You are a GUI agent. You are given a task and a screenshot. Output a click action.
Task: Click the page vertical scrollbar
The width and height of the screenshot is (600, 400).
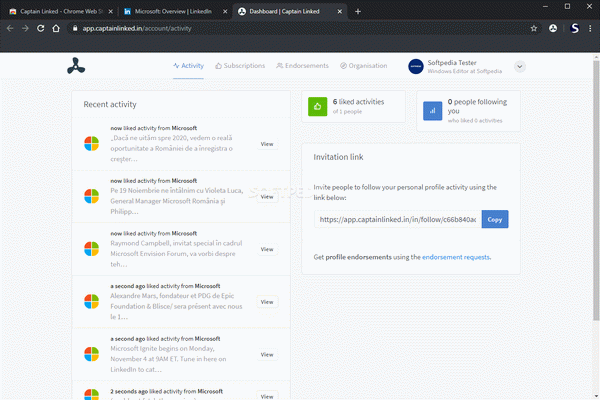pyautogui.click(x=596, y=190)
